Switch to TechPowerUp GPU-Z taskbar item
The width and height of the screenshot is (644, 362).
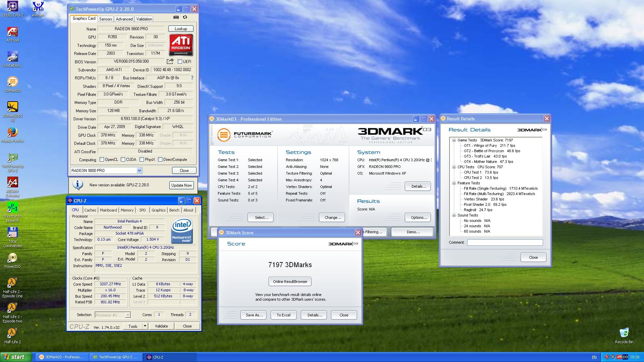point(116,357)
